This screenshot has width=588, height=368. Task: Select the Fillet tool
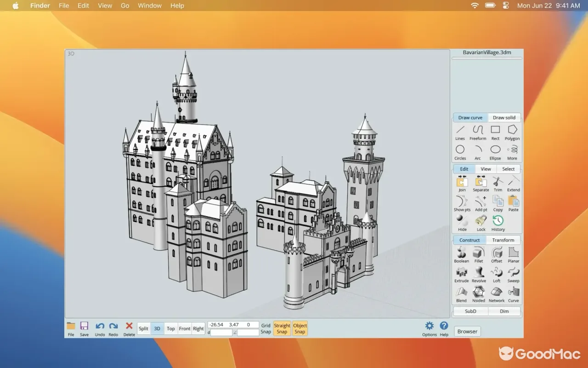click(479, 255)
